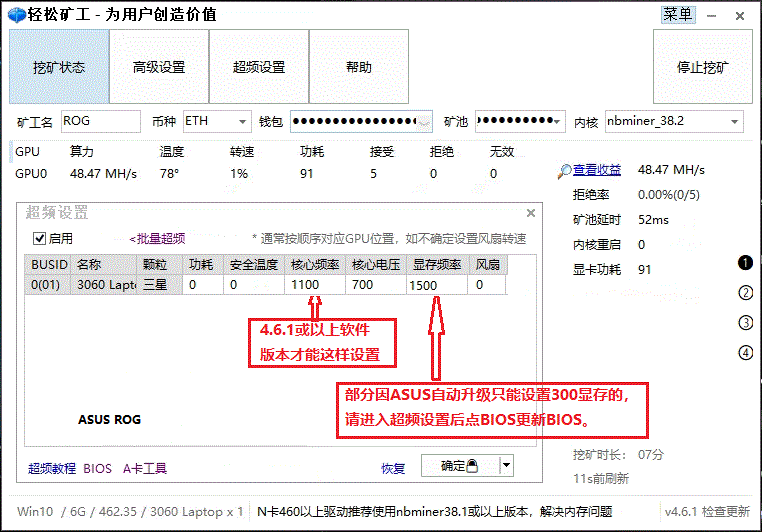Open the 超频教程 link
This screenshot has width=762, height=532.
(52, 468)
